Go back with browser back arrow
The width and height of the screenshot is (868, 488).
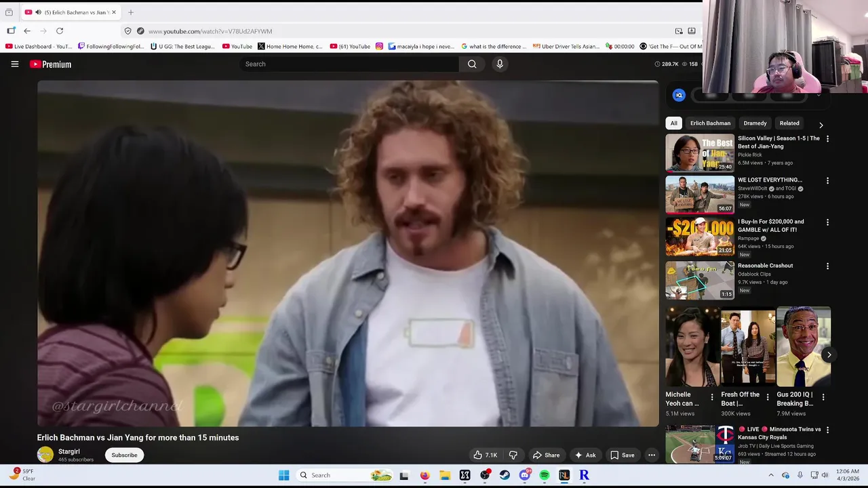coord(27,31)
